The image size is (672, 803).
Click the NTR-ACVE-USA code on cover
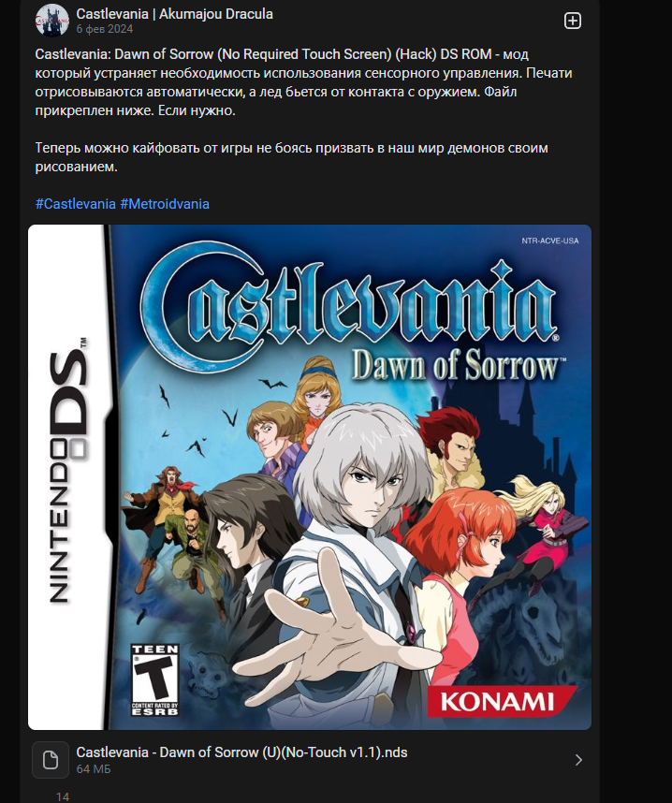tap(549, 241)
